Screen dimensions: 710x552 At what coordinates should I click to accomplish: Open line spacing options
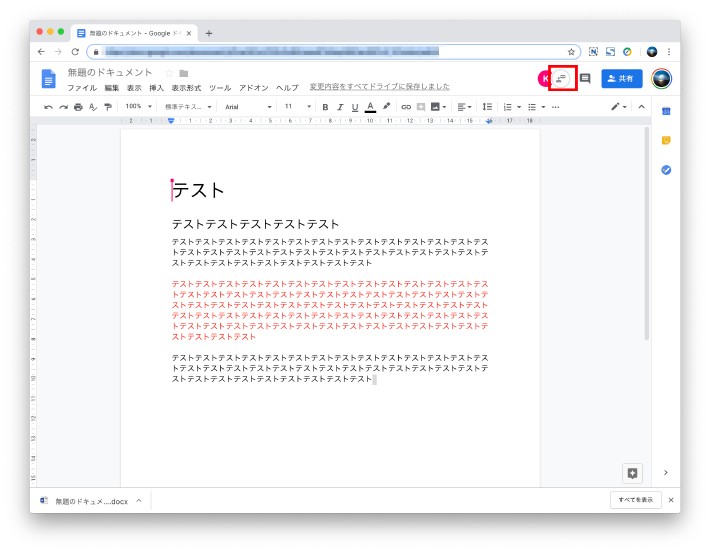(x=487, y=107)
